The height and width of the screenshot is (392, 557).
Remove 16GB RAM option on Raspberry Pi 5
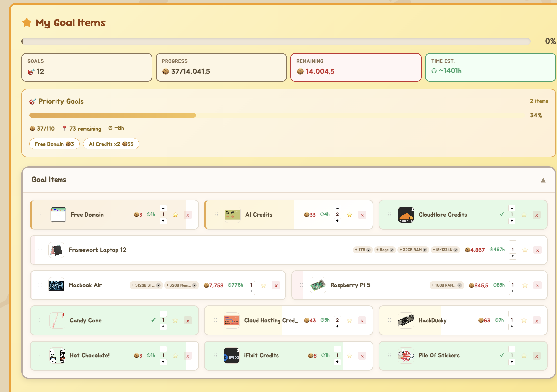460,286
